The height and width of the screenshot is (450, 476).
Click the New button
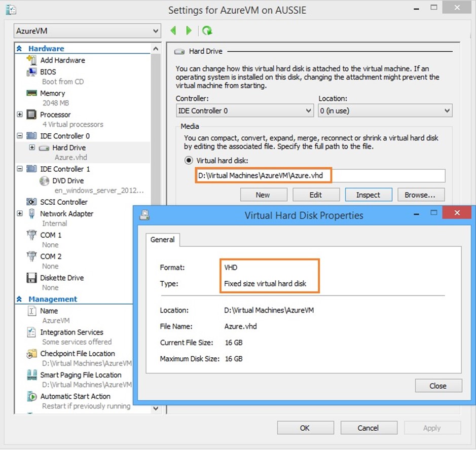click(264, 195)
